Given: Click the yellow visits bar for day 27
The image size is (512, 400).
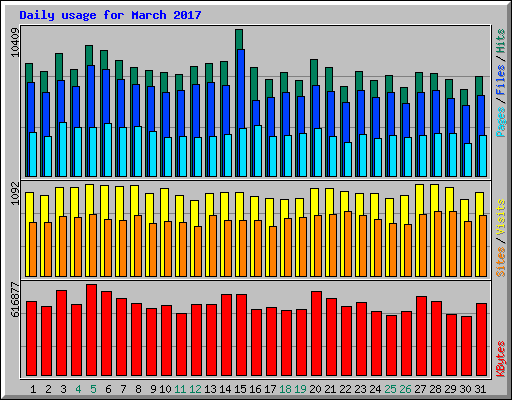Looking at the screenshot, I should pos(419,199).
